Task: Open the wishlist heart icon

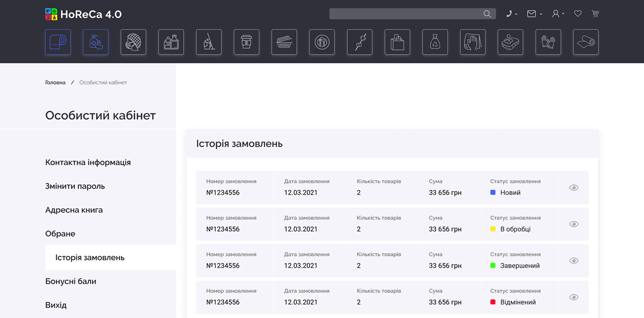Action: [x=578, y=14]
